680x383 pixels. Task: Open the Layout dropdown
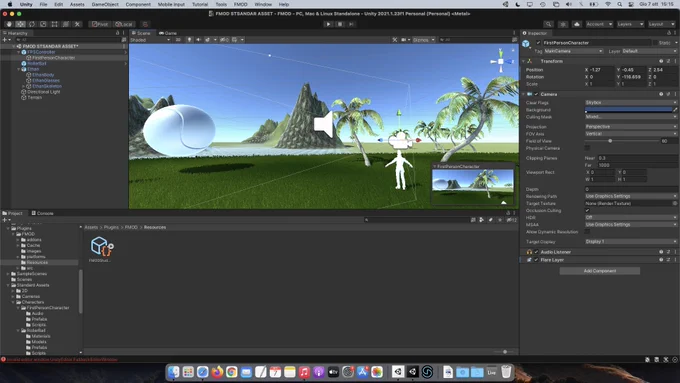(x=661, y=24)
